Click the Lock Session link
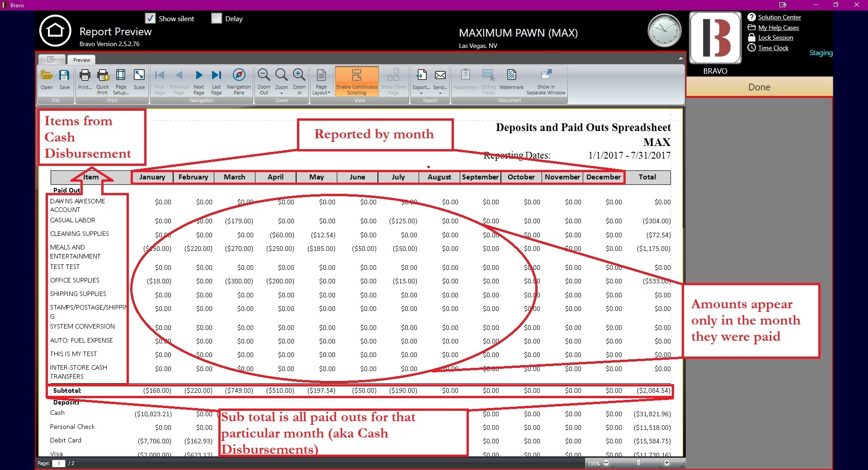 point(775,38)
